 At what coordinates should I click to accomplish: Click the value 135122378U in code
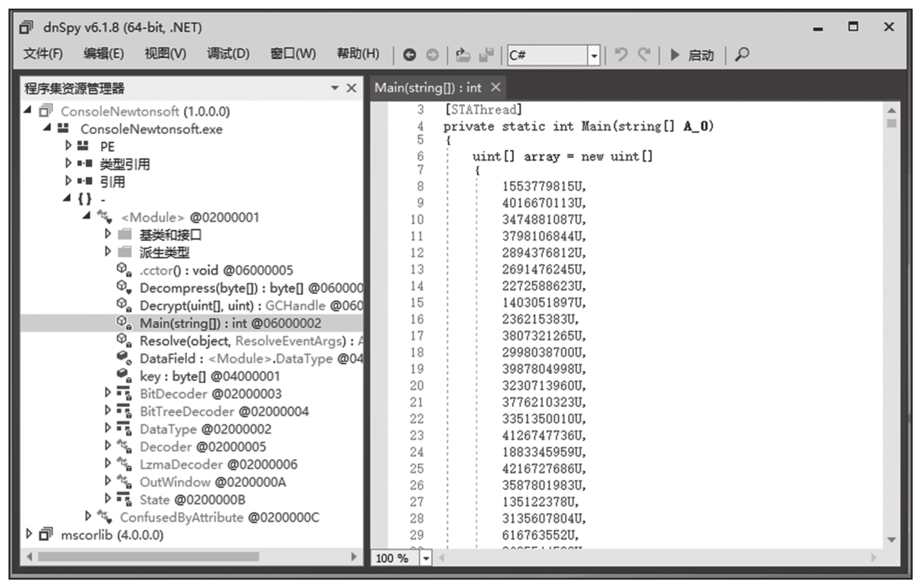coord(540,501)
